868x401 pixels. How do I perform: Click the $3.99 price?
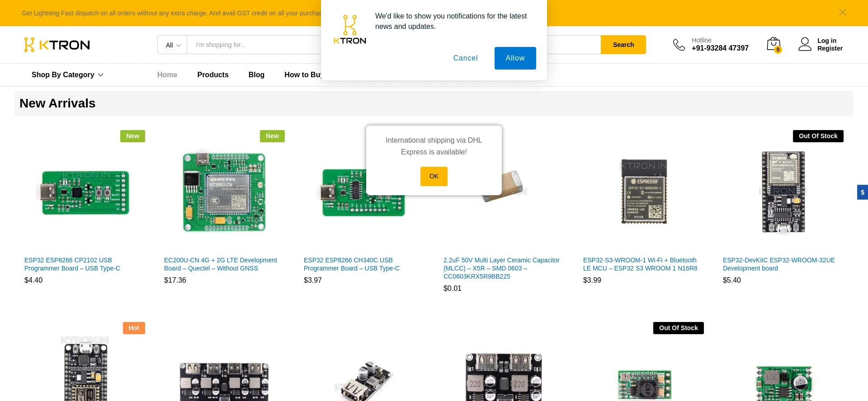[592, 280]
